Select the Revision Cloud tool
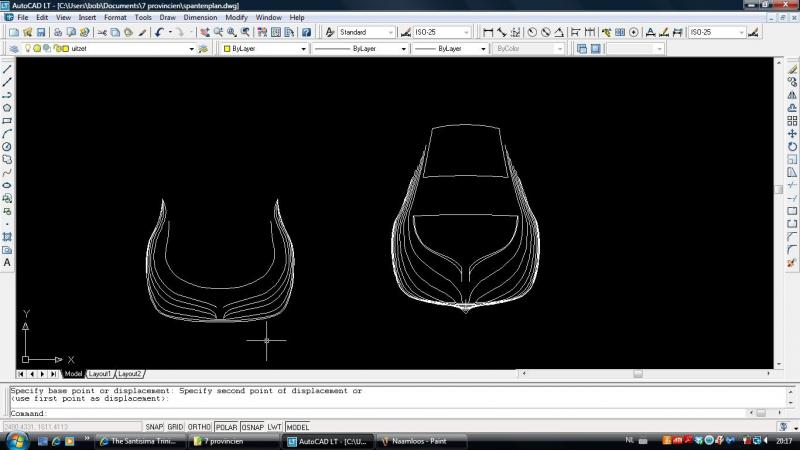800x450 pixels. pos(7,160)
